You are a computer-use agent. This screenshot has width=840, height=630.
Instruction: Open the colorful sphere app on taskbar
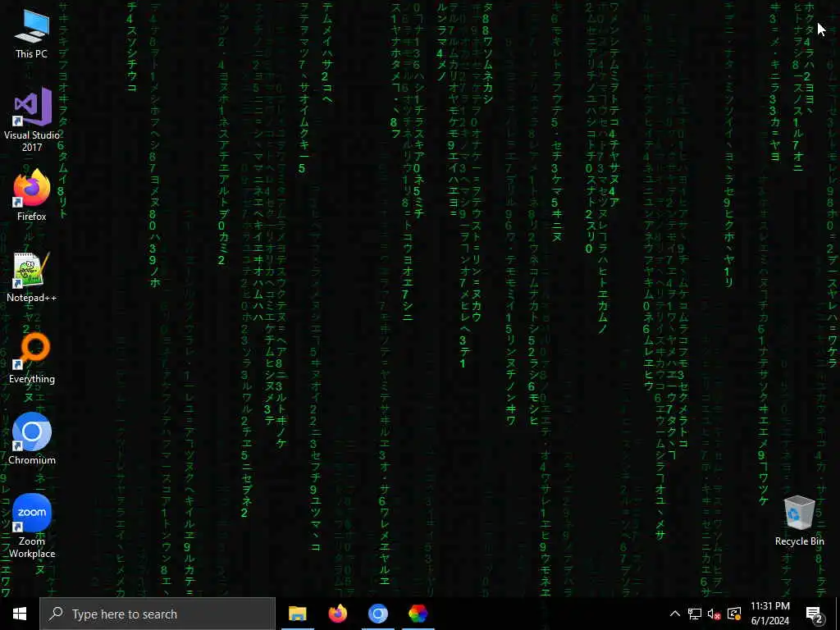[418, 614]
